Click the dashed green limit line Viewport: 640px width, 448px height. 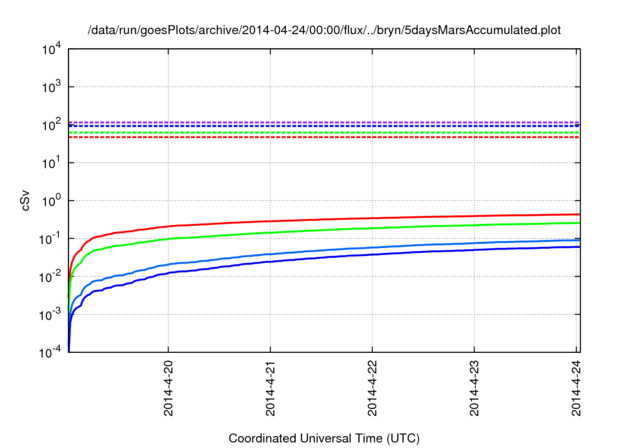tap(324, 133)
